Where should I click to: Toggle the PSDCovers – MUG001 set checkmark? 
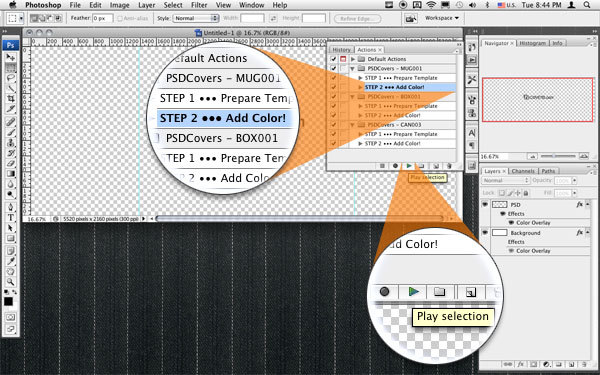334,68
